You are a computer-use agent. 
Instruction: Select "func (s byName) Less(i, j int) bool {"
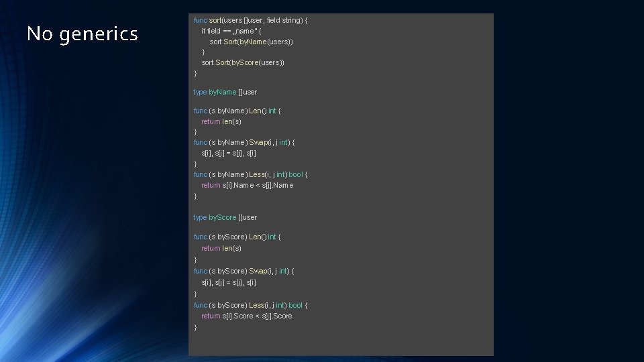[x=250, y=174]
